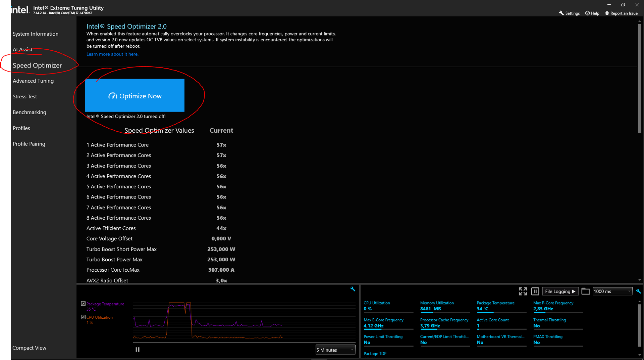Viewport: 644px width, 360px height.
Task: Pause the monitoring panel updates
Action: point(535,291)
